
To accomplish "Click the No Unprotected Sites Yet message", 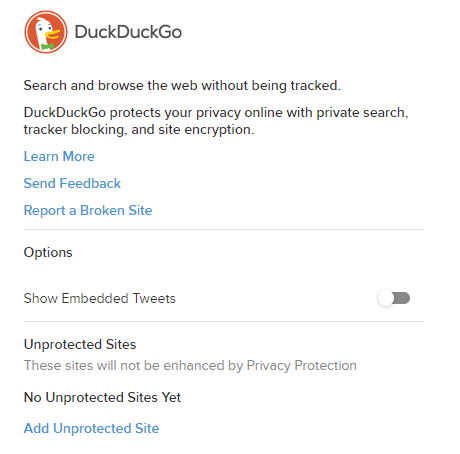I will [x=102, y=397].
